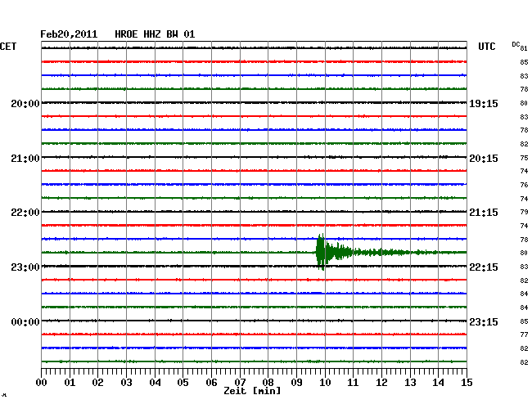The image size is (532, 404).
Task: Click minute 03 on the time axis
Action: pos(126,382)
